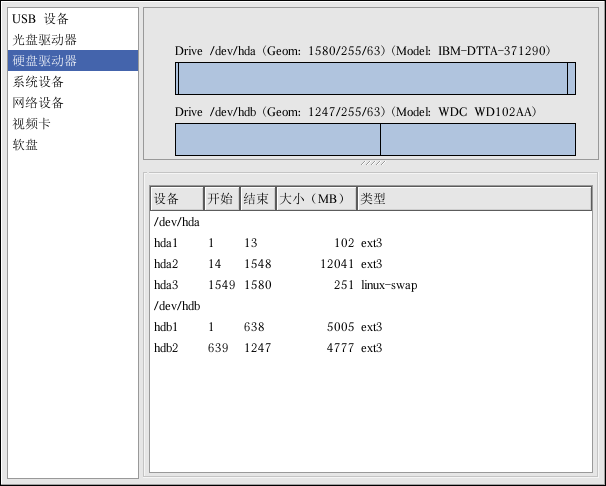Select the highlighted 硬盘驱动器 entry

pyautogui.click(x=45, y=61)
